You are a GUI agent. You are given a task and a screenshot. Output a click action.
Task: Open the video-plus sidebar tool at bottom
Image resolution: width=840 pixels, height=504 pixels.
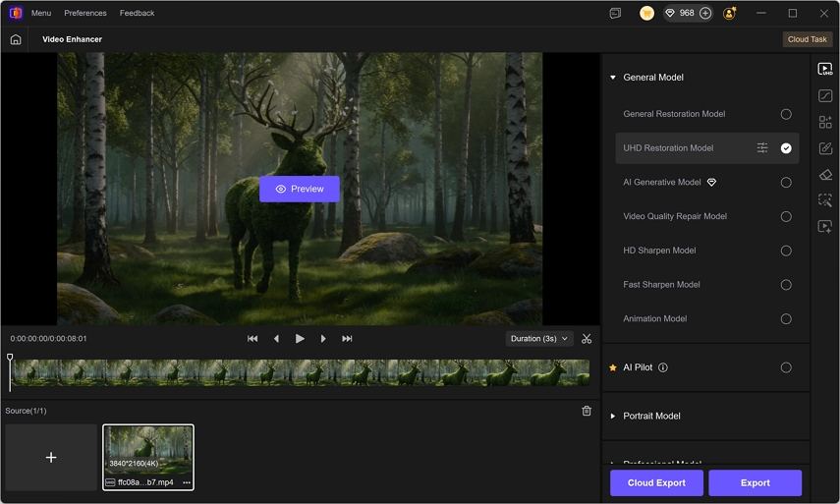(825, 227)
